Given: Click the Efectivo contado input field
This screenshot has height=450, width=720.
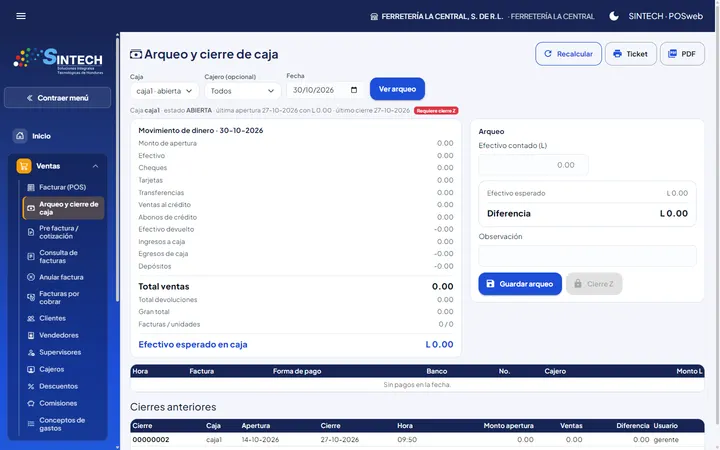Looking at the screenshot, I should click(533, 165).
